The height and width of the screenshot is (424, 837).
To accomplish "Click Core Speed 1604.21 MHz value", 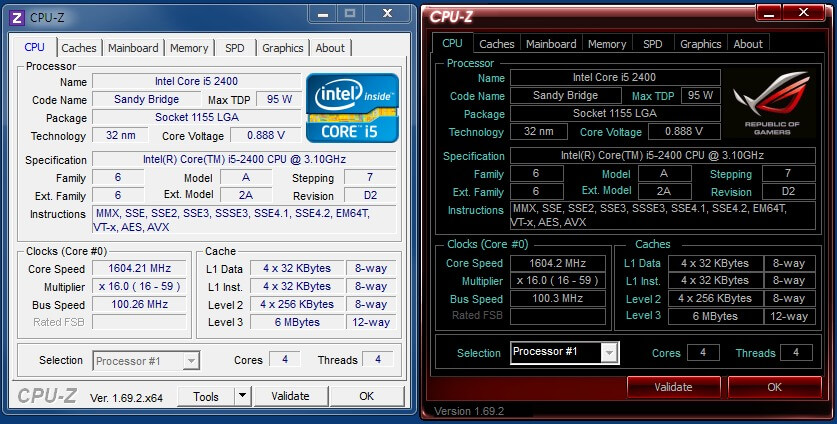I will point(139,268).
